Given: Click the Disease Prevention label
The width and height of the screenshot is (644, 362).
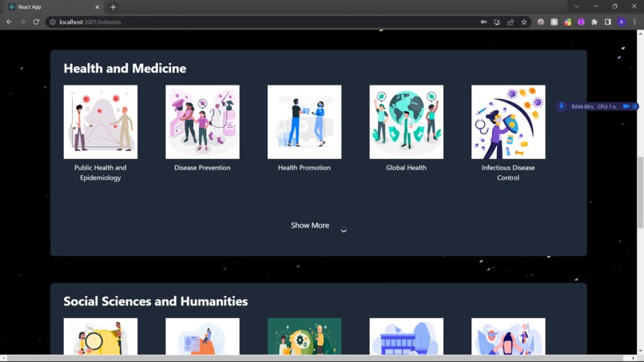Looking at the screenshot, I should coord(202,168).
